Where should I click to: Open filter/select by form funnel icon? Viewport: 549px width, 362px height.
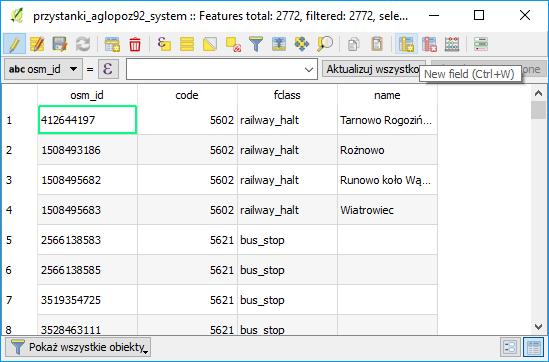point(256,44)
